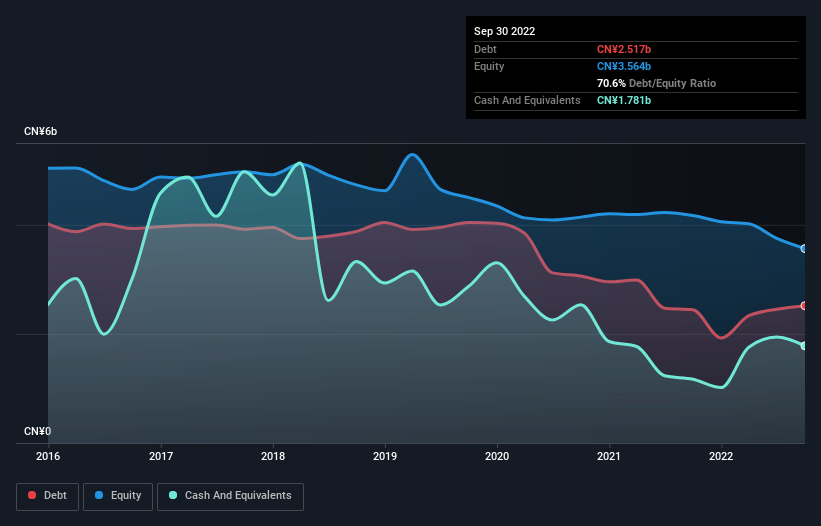The height and width of the screenshot is (526, 821).
Task: Click the 70.6% Debt/Equity Ratio text
Action: (x=656, y=83)
